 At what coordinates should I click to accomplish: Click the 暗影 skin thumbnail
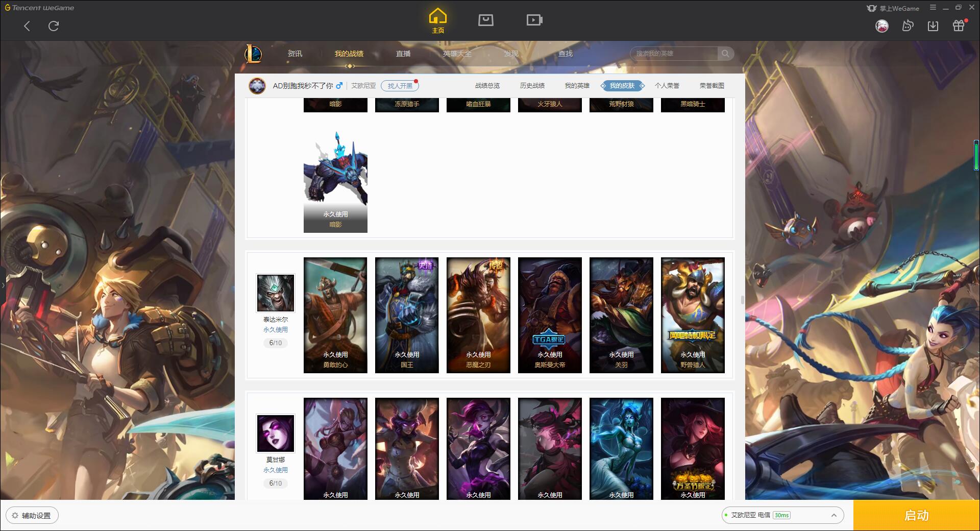pyautogui.click(x=335, y=182)
